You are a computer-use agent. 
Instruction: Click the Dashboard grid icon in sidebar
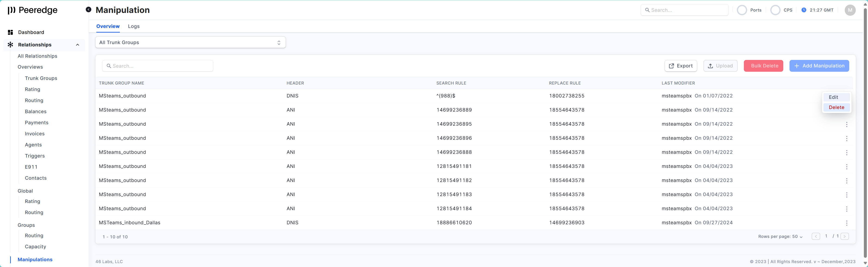coord(10,32)
